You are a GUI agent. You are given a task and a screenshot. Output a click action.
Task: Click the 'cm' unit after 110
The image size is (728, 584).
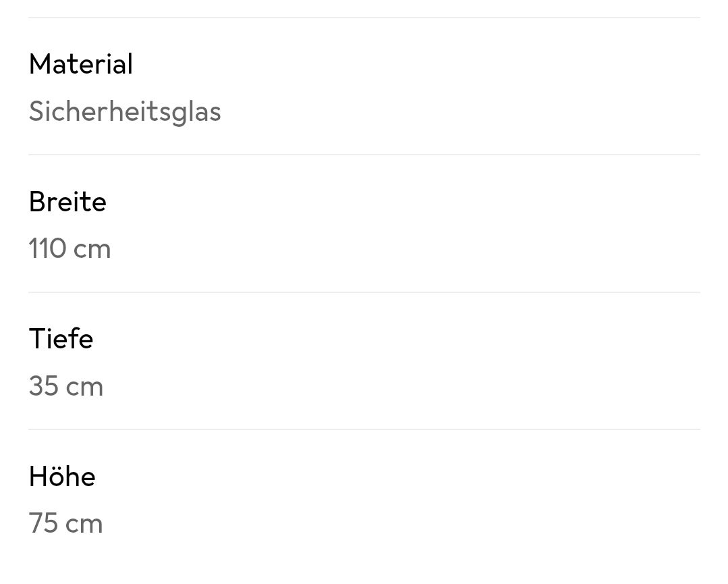pos(92,251)
